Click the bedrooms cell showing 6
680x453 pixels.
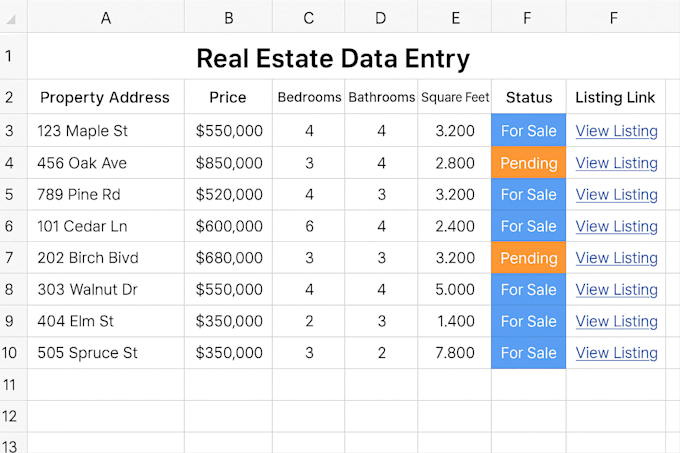click(308, 226)
